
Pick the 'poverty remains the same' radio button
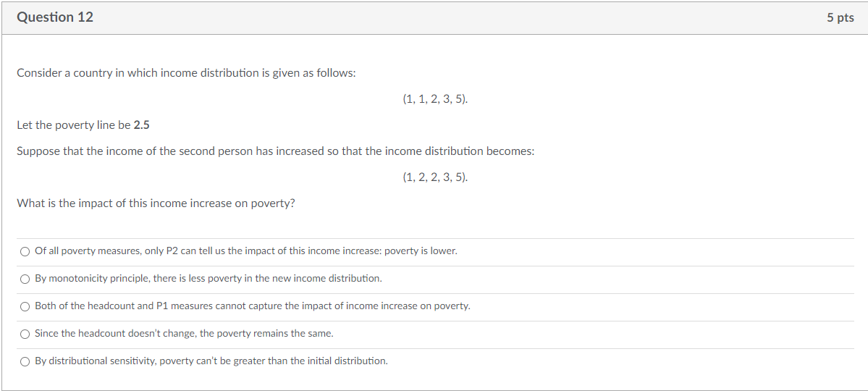tap(25, 334)
